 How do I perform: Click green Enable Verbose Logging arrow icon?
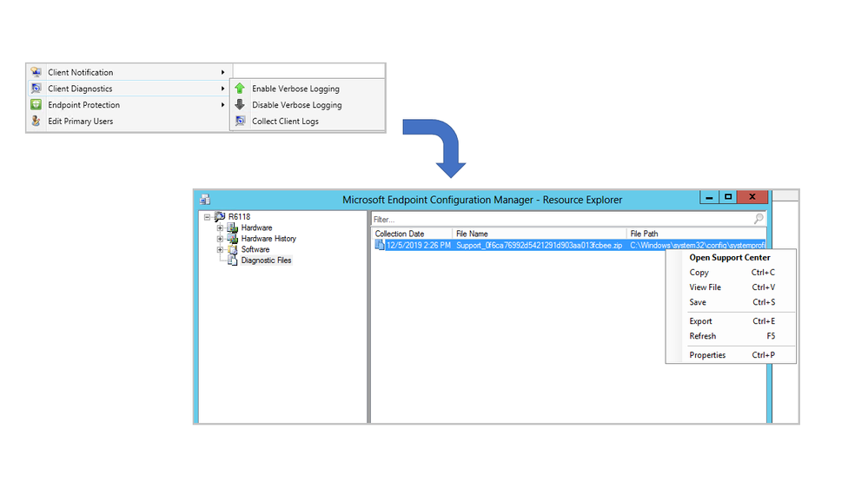click(x=240, y=89)
